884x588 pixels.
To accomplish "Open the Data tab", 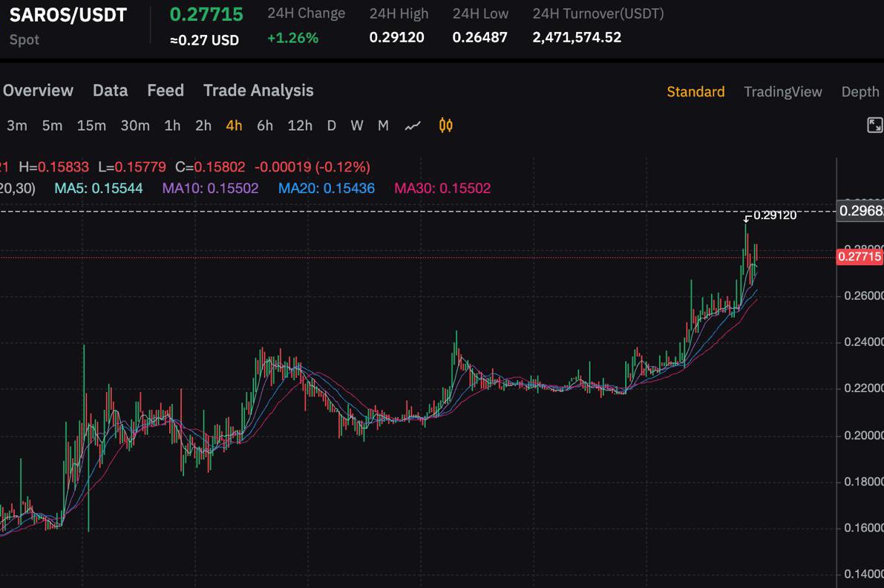I will pos(110,91).
